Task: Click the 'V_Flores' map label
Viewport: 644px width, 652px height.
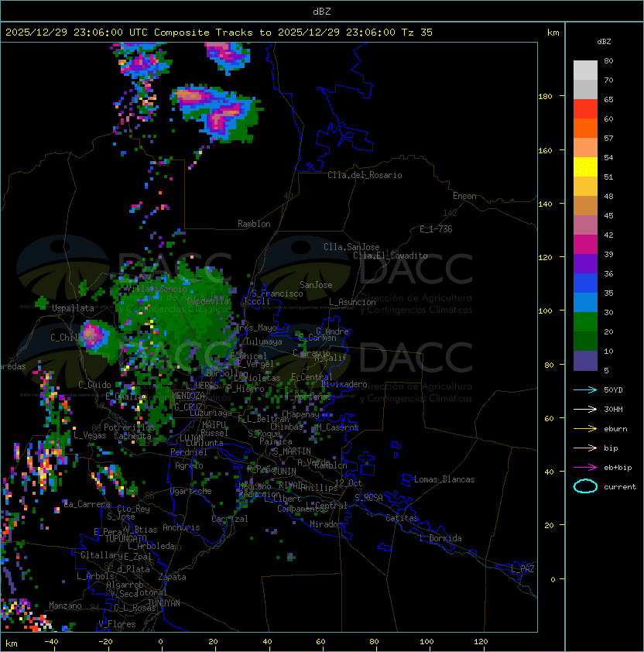Action: [117, 624]
